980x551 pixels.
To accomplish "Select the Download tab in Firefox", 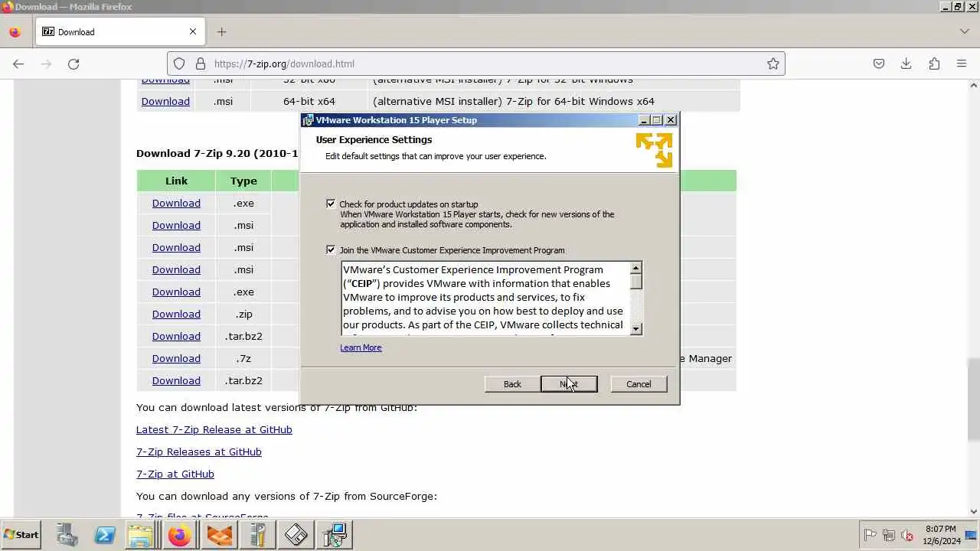I will [x=121, y=31].
